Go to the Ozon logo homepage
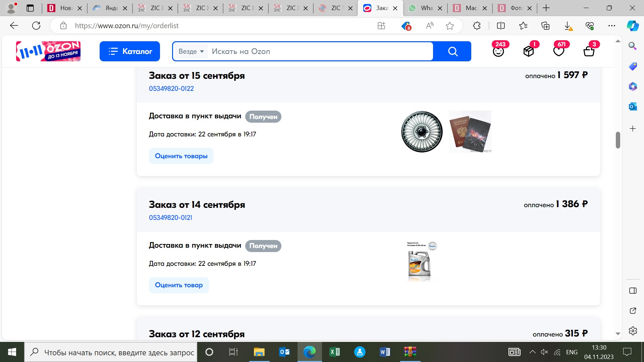The height and width of the screenshot is (362, 644). coord(48,51)
